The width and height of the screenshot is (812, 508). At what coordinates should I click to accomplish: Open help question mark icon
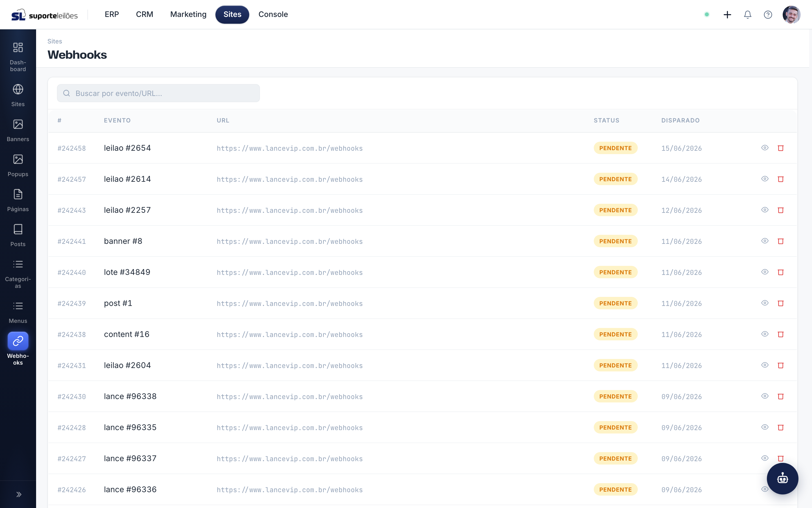768,14
